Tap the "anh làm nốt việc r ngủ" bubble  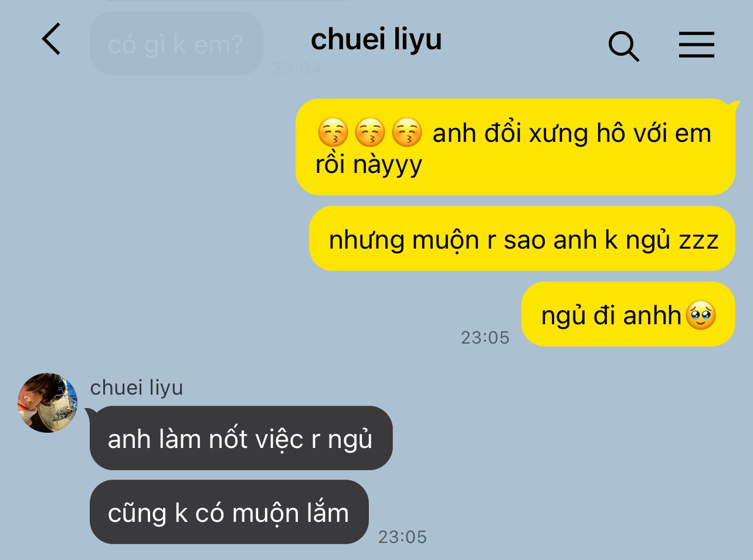241,438
